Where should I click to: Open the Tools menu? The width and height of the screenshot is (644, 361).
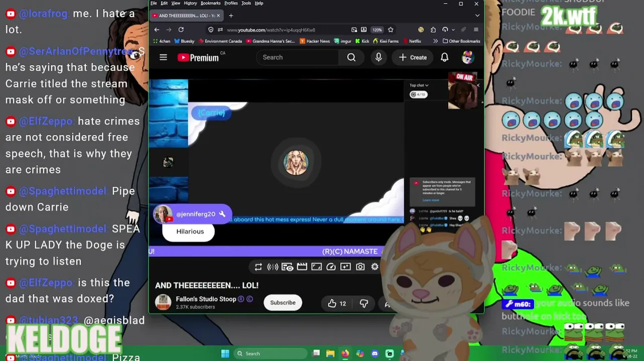tap(246, 3)
